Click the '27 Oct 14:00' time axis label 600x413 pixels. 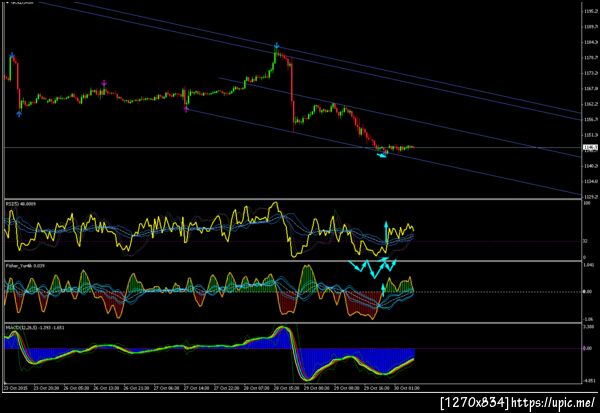196,388
